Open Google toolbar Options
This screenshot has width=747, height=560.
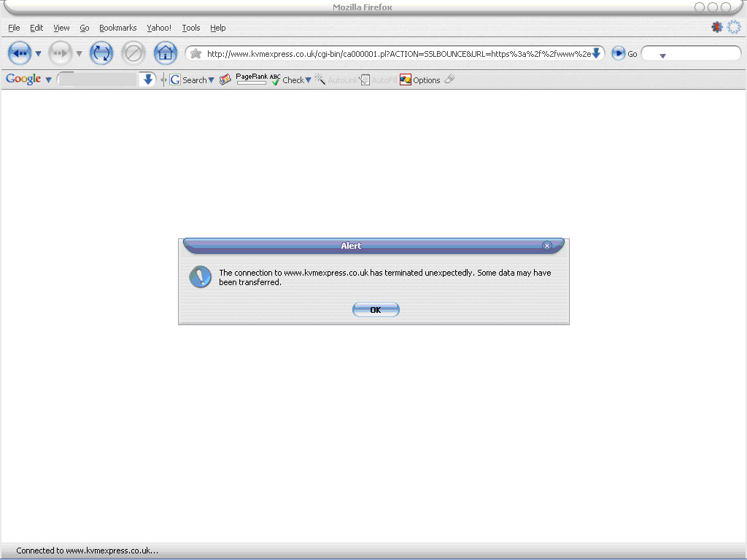click(420, 80)
